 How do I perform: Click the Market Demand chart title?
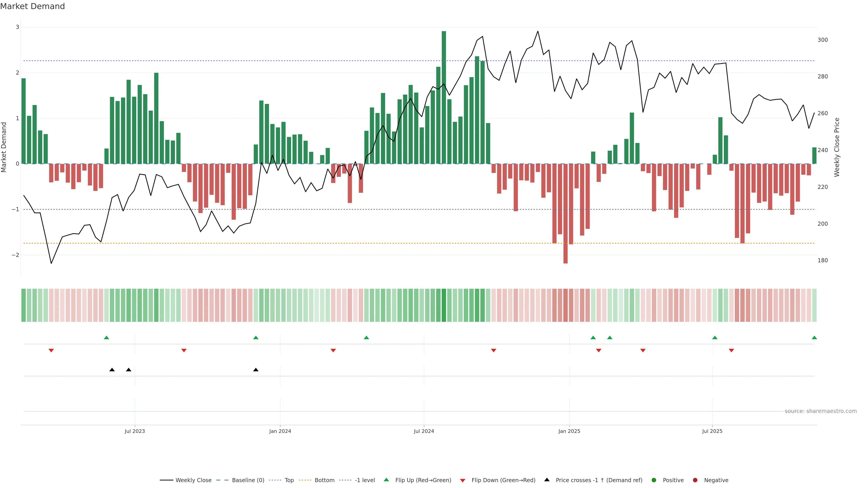click(x=32, y=6)
